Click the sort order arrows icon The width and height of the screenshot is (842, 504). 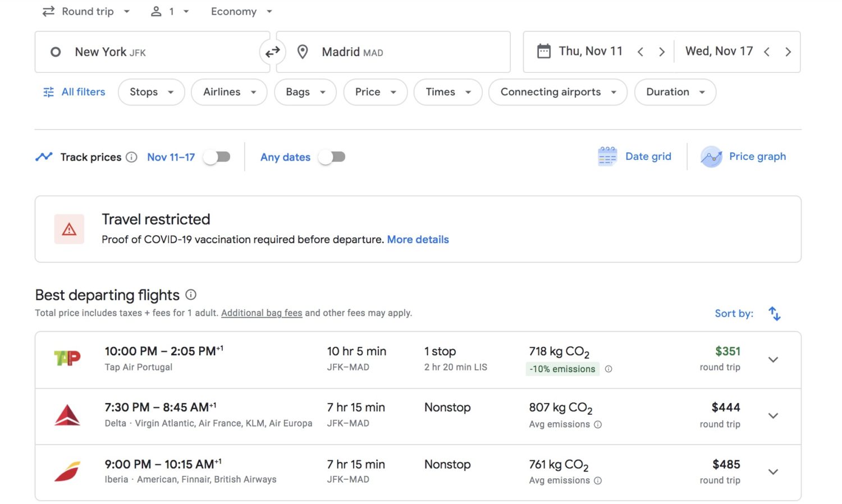tap(774, 313)
